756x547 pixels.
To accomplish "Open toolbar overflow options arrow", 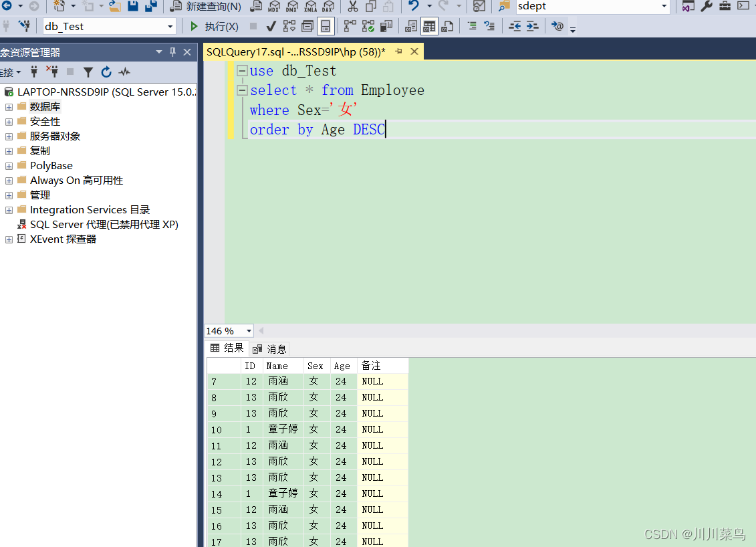I will coord(573,29).
